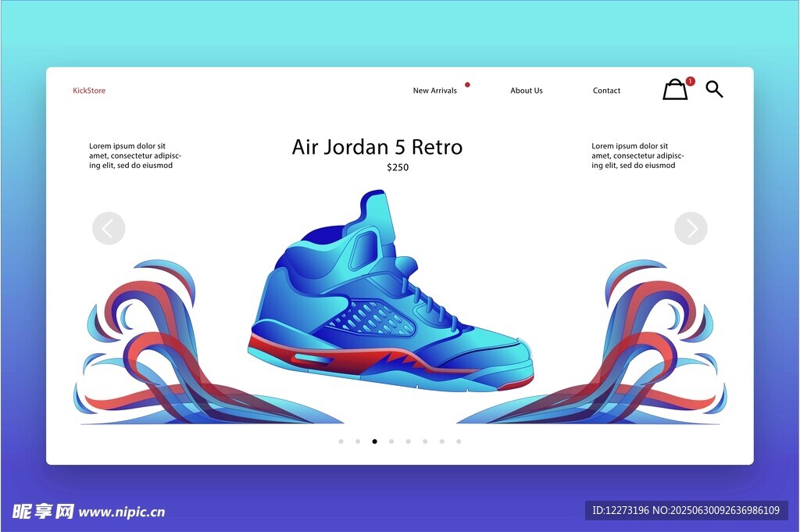Select the fourth carousel dot
This screenshot has height=532, width=800.
point(391,441)
